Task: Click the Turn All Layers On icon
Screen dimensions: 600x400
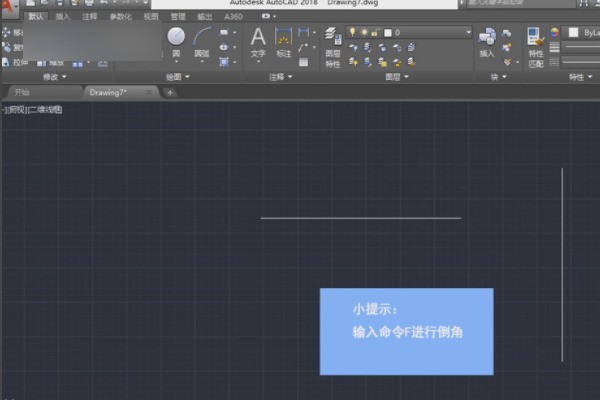Action: click(353, 62)
